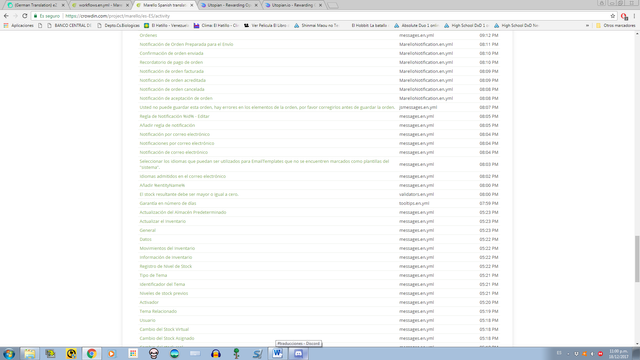Viewport: 640px width, 360px height.
Task: Click the red extension icon beside the star
Action: pos(624,16)
